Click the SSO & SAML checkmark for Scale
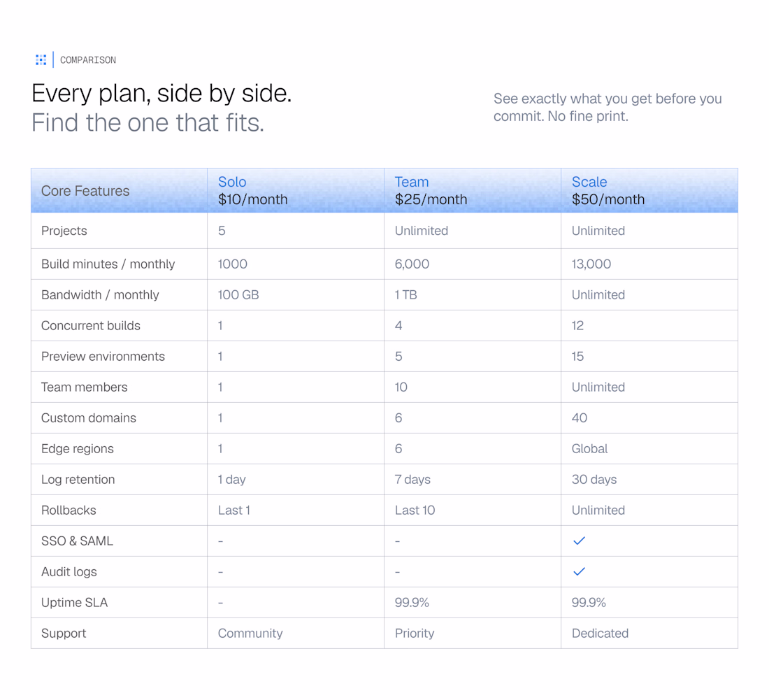 click(x=580, y=541)
